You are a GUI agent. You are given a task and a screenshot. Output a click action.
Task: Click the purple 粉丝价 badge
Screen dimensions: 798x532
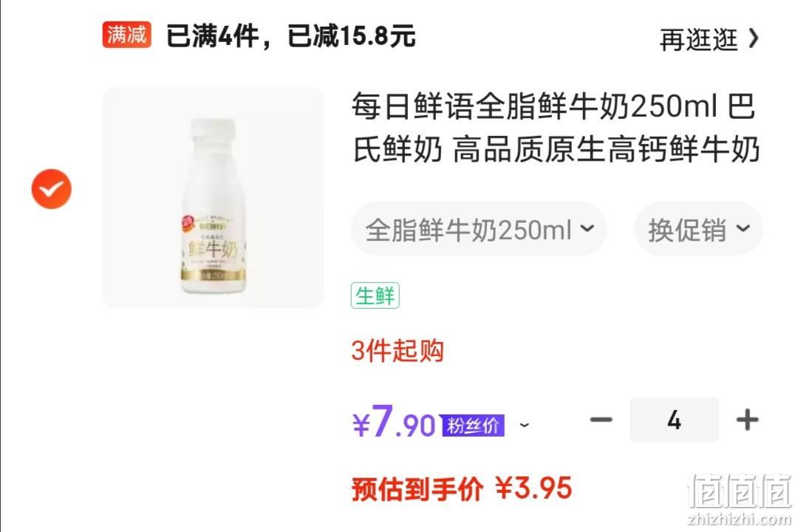473,425
